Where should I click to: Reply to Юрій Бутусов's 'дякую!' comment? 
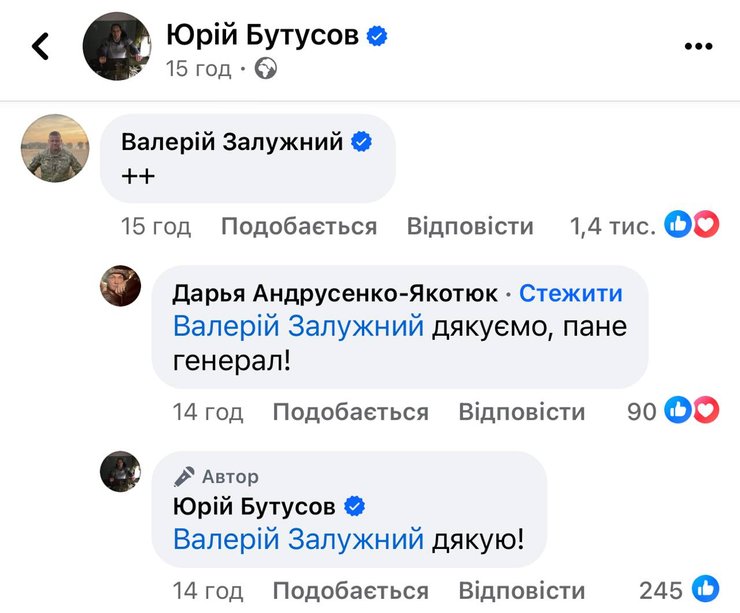521,591
